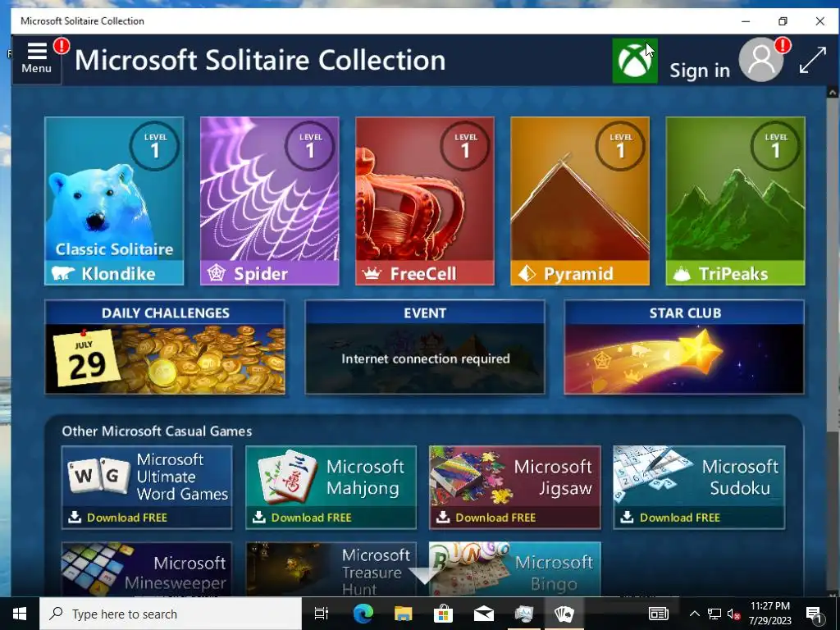
Task: Open the Microsoft Minesweeper tile
Action: [x=147, y=569]
